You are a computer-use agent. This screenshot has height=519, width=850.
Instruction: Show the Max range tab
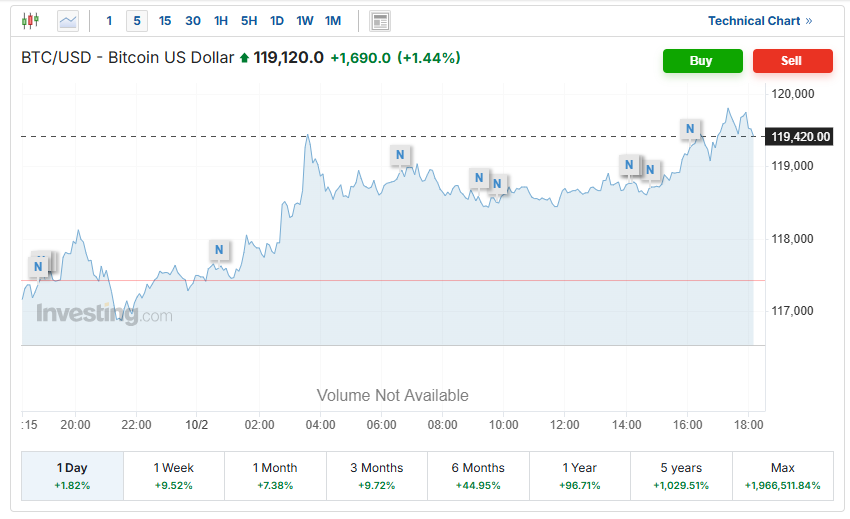point(782,476)
